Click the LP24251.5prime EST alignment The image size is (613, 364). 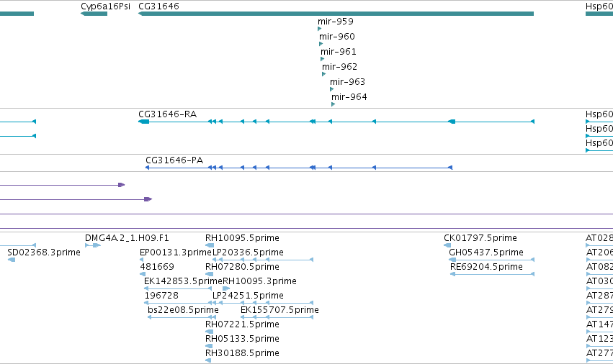pos(263,303)
